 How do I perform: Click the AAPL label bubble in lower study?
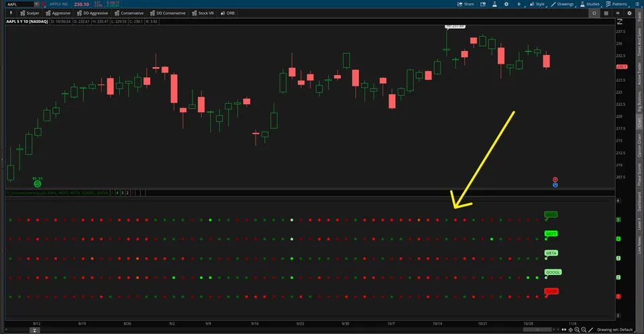point(551,215)
